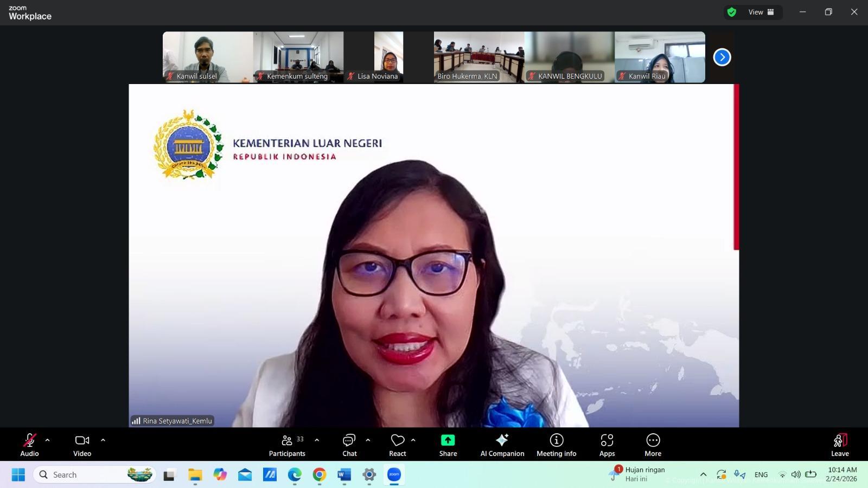Click the green encryption shield icon

(x=732, y=12)
